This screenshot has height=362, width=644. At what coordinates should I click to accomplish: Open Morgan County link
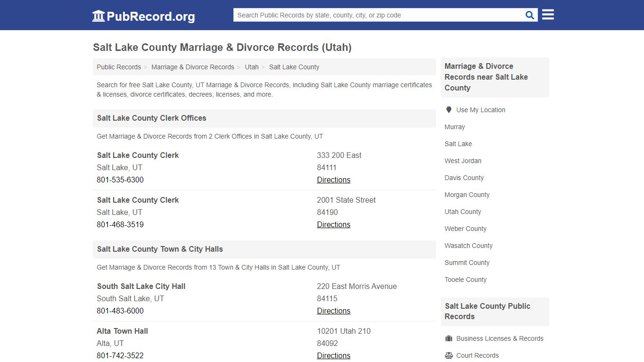[x=467, y=195]
